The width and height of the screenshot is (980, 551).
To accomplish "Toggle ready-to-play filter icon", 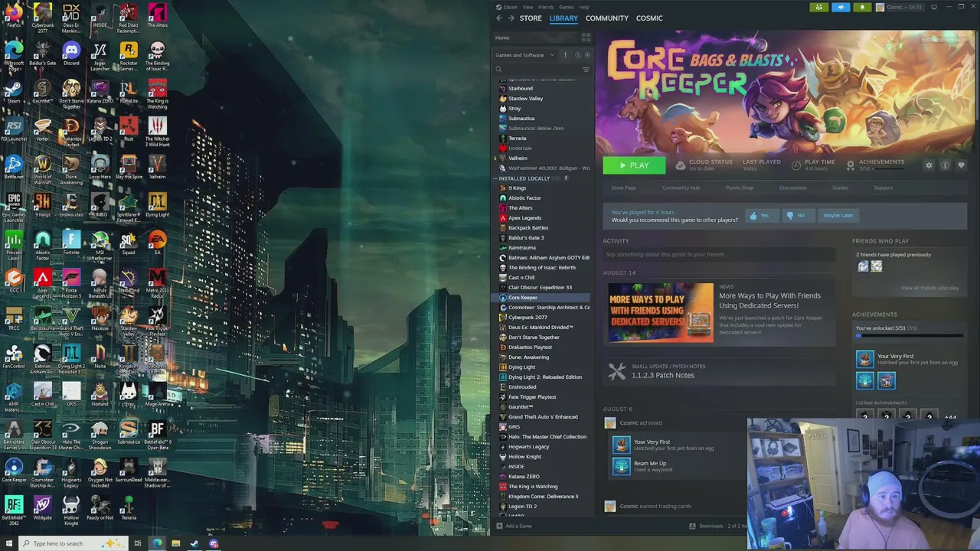I will (x=587, y=55).
